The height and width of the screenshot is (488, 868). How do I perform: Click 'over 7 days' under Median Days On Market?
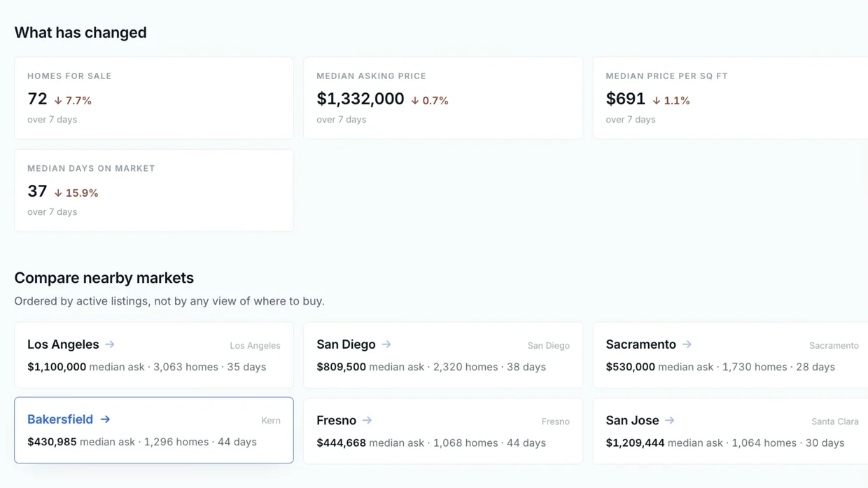click(52, 212)
